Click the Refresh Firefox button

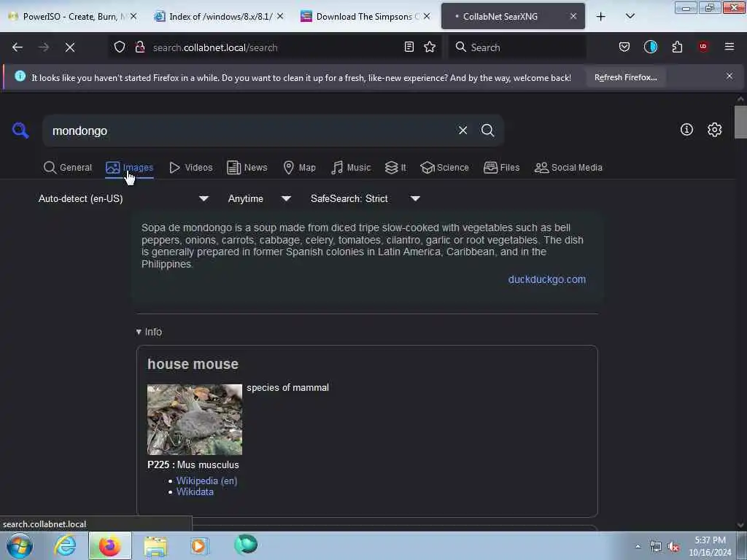[x=625, y=77]
